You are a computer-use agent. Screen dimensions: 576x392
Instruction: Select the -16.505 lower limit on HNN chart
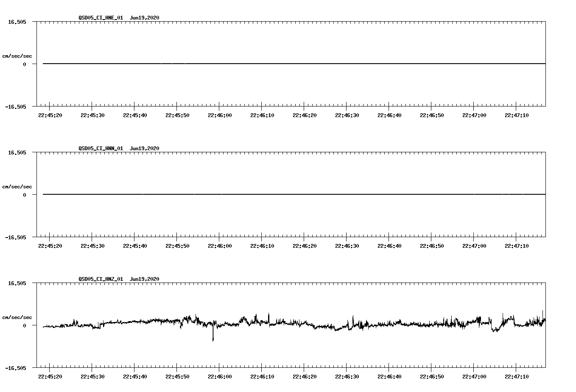(16, 237)
